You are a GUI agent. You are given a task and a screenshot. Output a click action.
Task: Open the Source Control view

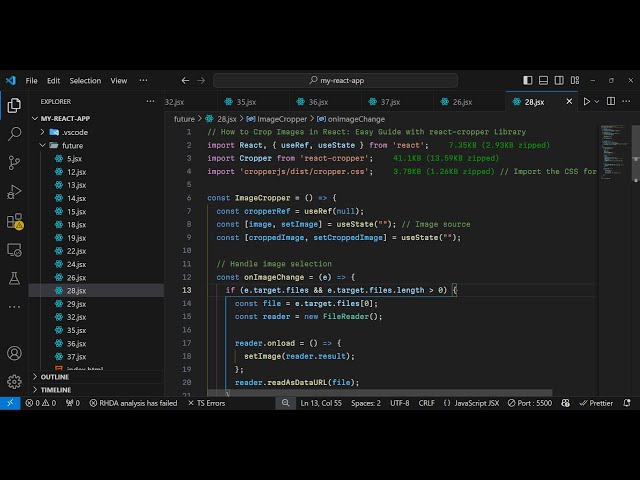click(14, 162)
